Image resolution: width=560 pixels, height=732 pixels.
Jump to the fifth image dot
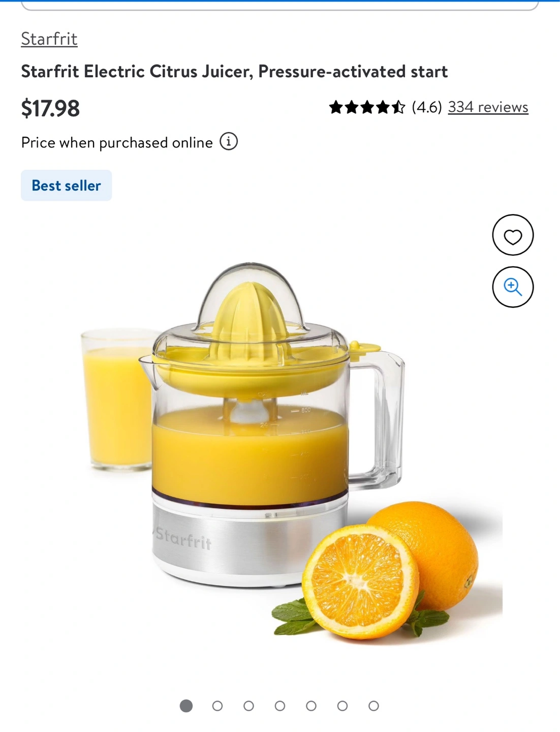(312, 706)
